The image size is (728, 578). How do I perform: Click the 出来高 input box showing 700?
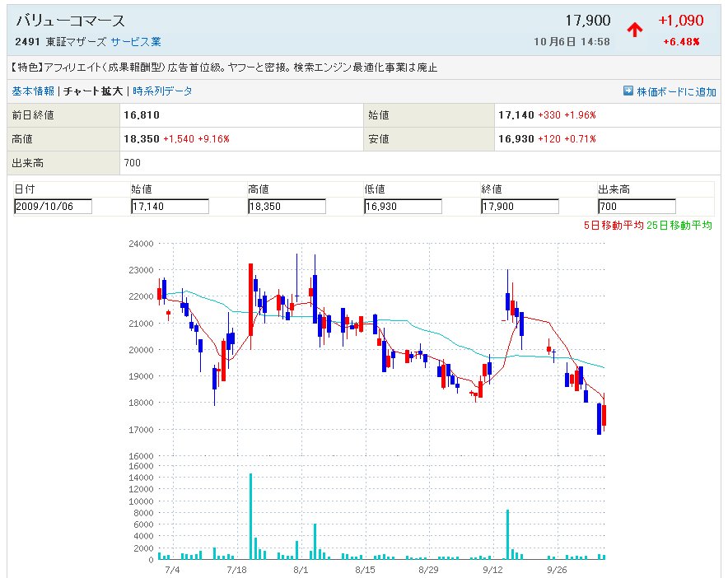[637, 206]
